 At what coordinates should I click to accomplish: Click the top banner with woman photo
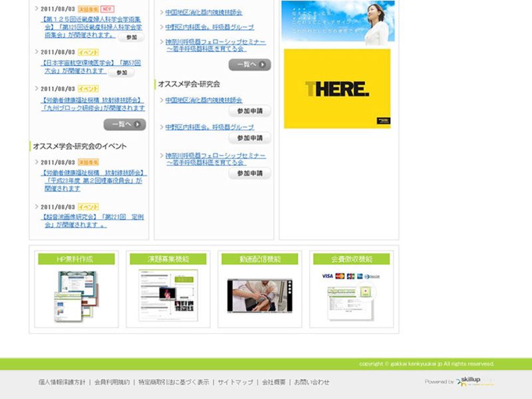pos(338,23)
